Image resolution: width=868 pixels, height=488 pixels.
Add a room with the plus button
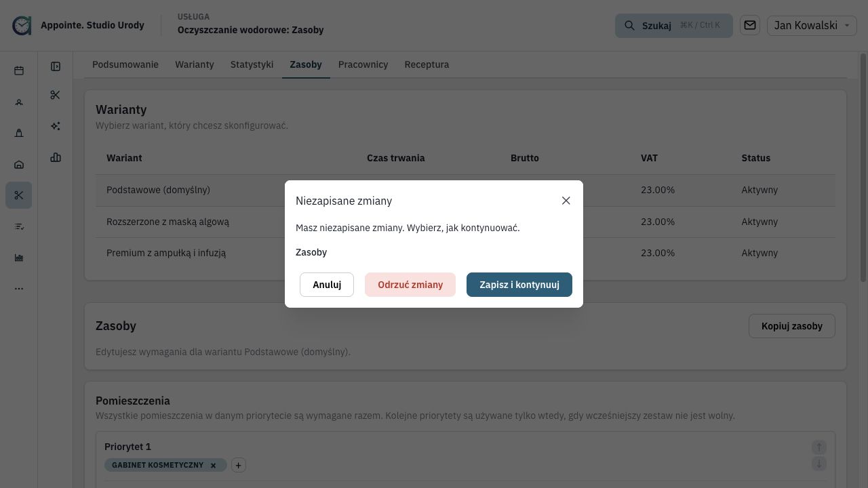[238, 465]
